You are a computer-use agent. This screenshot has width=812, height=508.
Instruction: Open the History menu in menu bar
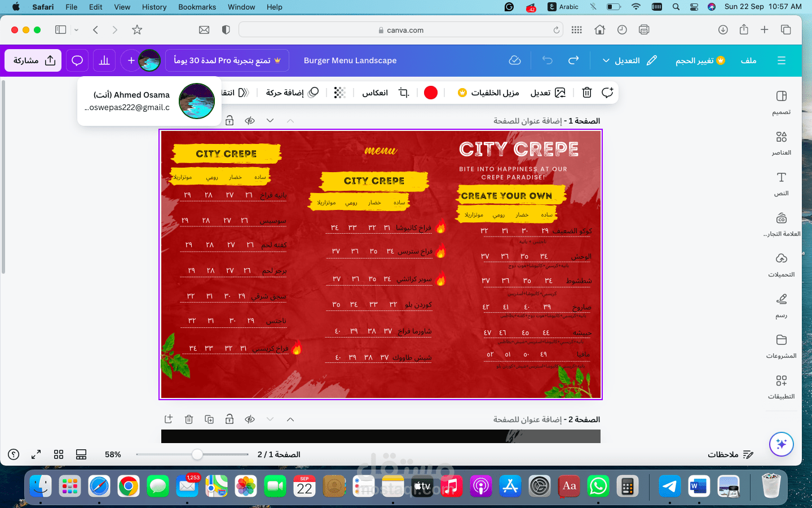point(155,7)
